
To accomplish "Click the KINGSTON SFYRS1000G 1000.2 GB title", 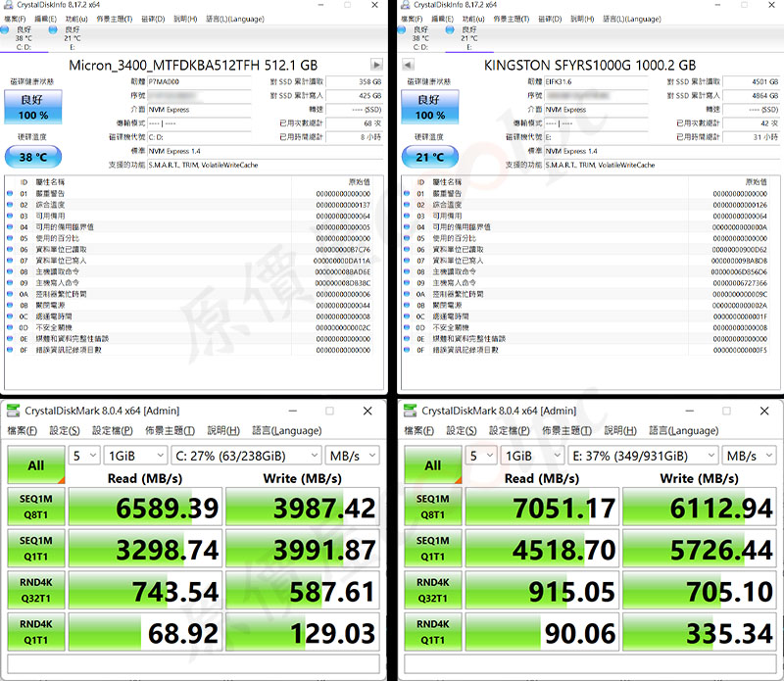I will click(x=590, y=65).
